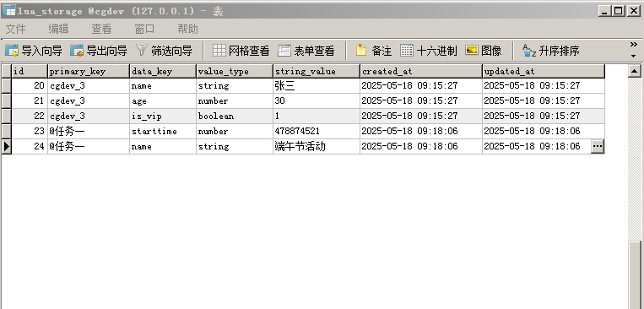Click the updated_at column header

point(544,71)
